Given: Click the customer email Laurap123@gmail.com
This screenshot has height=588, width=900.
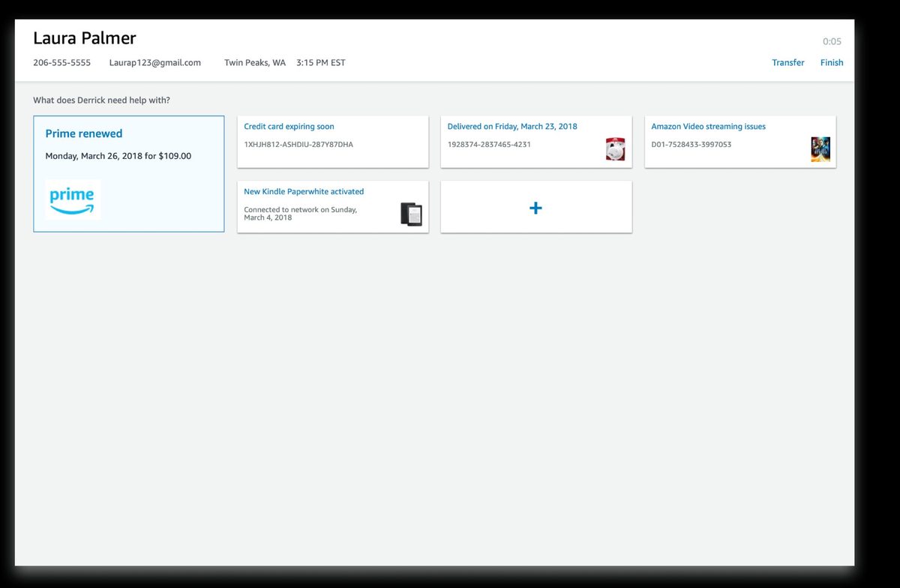Looking at the screenshot, I should 155,63.
